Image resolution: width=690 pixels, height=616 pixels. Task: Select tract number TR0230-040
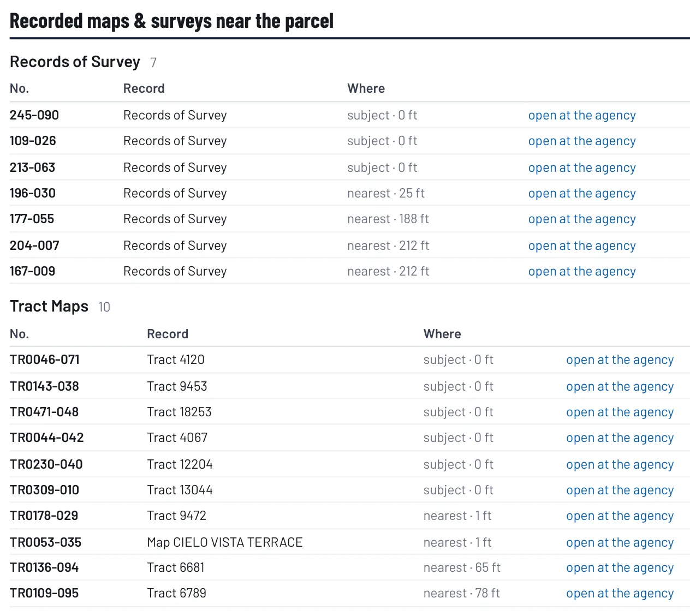click(46, 464)
